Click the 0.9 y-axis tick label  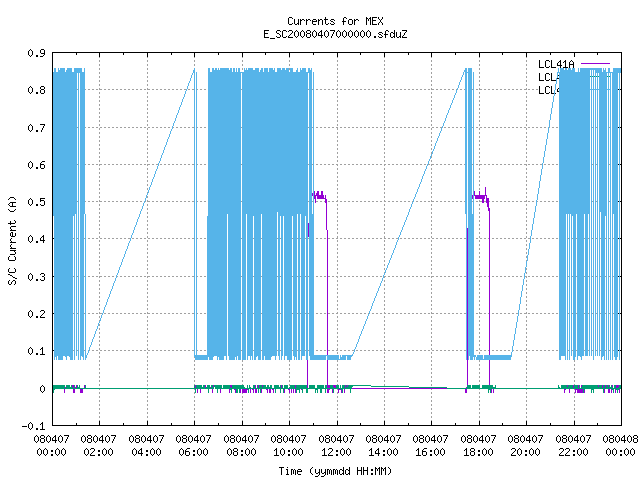tap(36, 53)
